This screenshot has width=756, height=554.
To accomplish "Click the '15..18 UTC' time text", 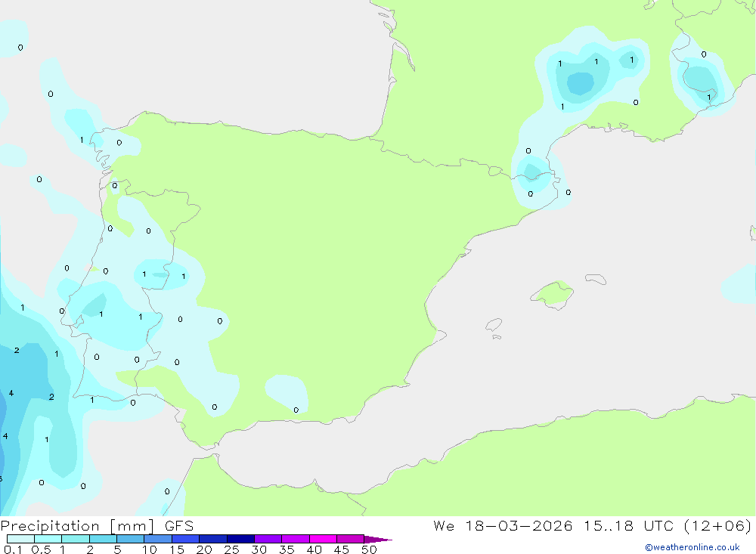I will coord(628,525).
